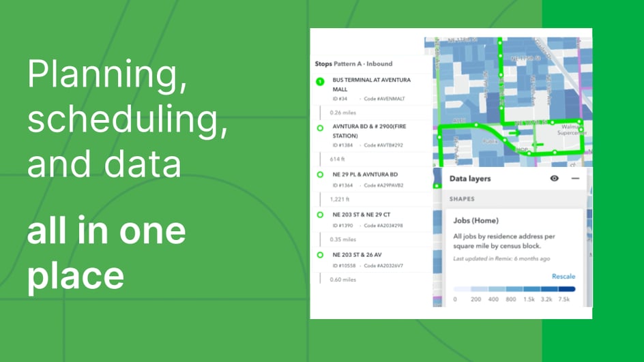
Task: Click the Rescale link
Action: pyautogui.click(x=563, y=276)
